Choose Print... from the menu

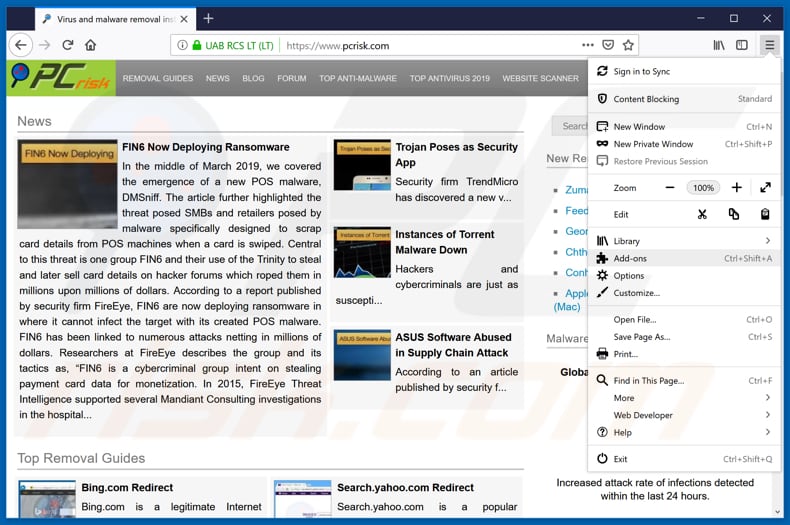(684, 354)
